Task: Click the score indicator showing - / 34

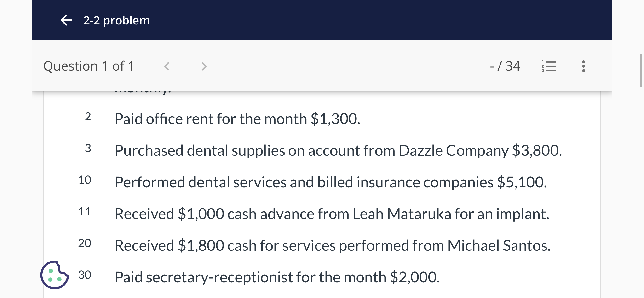Action: click(x=505, y=66)
